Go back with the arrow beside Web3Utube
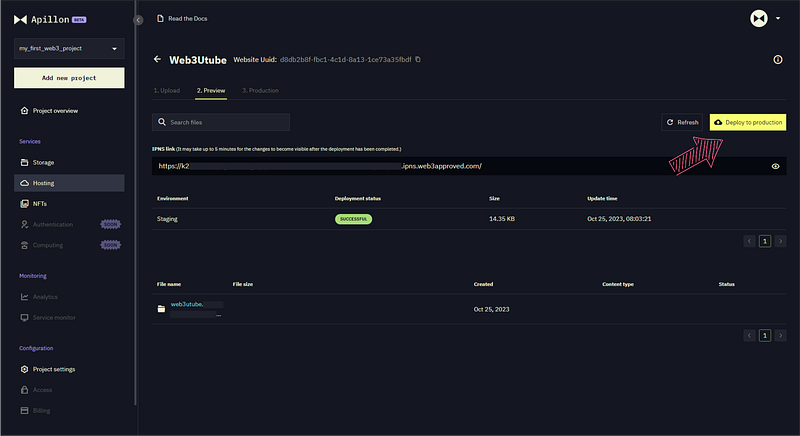The height and width of the screenshot is (436, 800). [157, 59]
